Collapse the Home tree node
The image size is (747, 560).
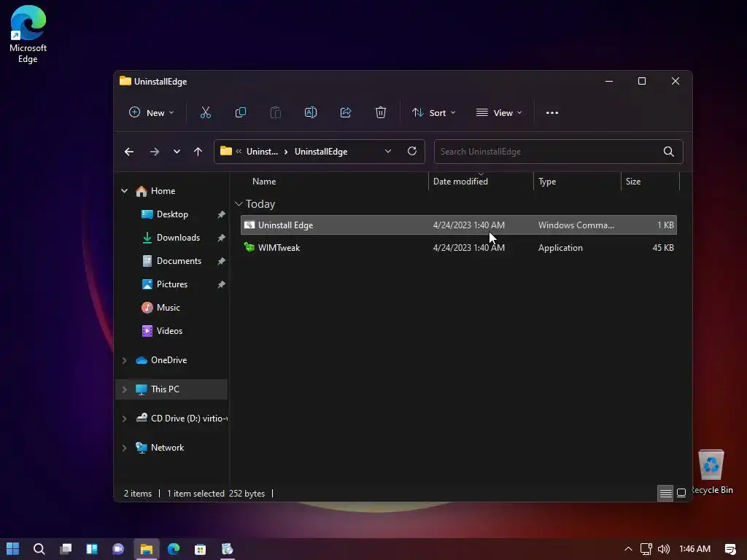point(124,191)
